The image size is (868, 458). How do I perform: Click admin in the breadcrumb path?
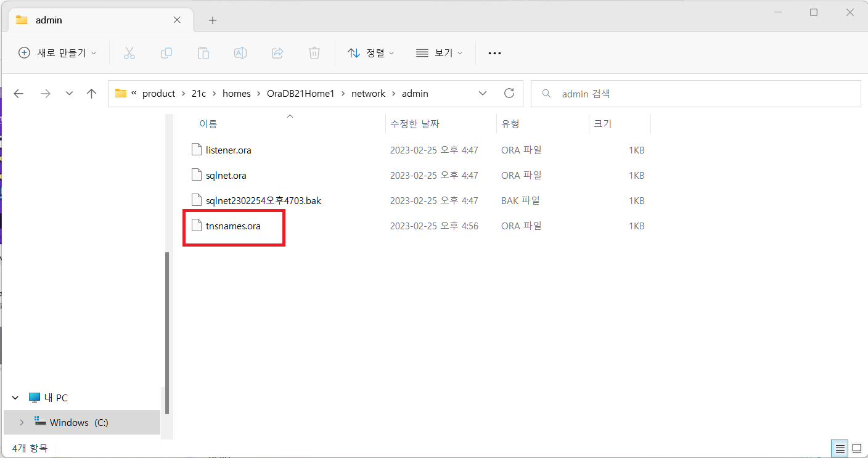[x=415, y=94]
